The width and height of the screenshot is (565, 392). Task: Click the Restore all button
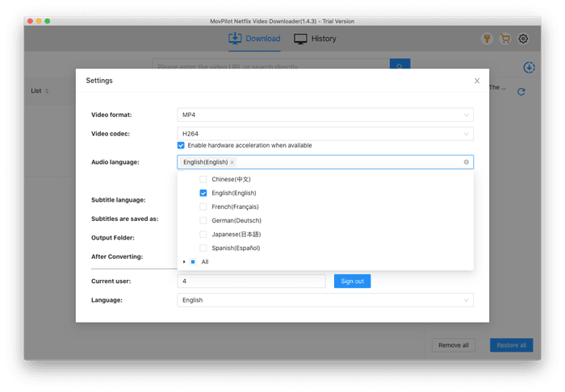[511, 345]
